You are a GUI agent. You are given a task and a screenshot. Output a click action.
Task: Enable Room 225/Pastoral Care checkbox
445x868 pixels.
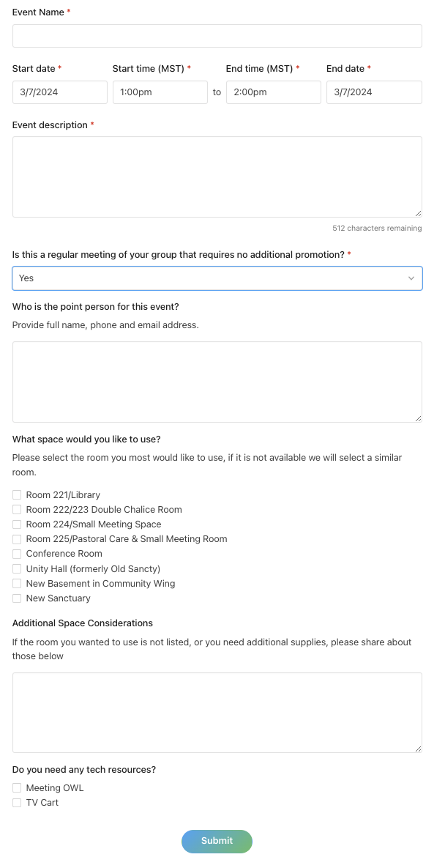[17, 539]
